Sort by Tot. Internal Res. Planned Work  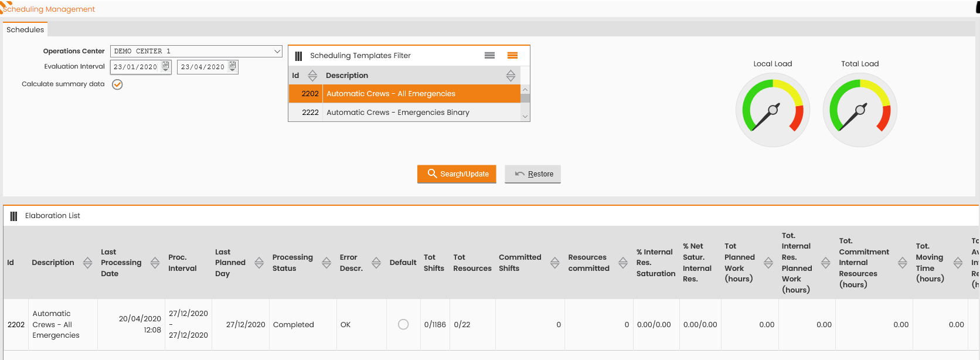pos(825,263)
